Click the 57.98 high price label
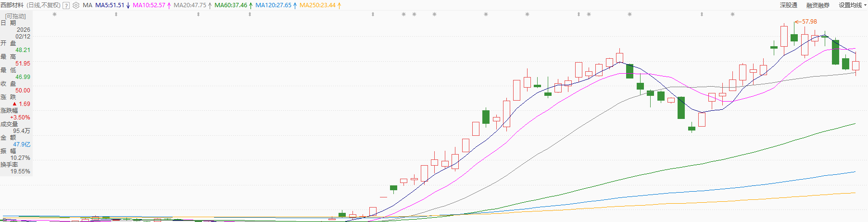The width and height of the screenshot is (868, 222). tap(809, 22)
